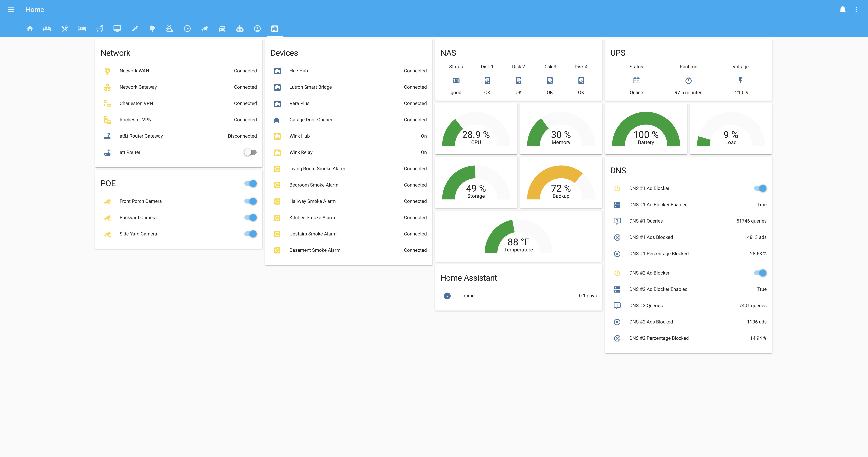
Task: Go to the car (garage) view icon
Action: [222, 29]
